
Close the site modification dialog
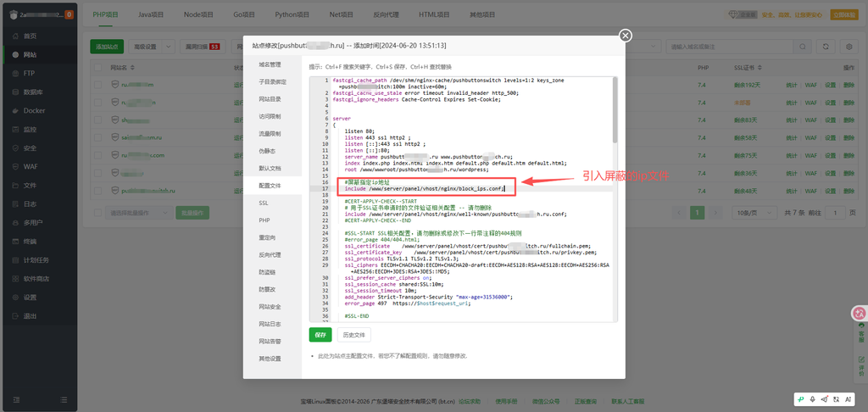626,36
